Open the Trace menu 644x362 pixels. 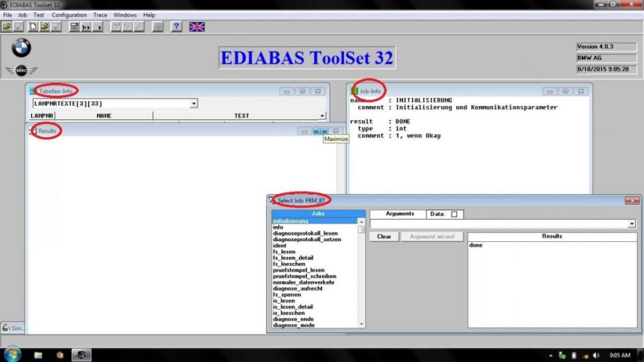(100, 15)
